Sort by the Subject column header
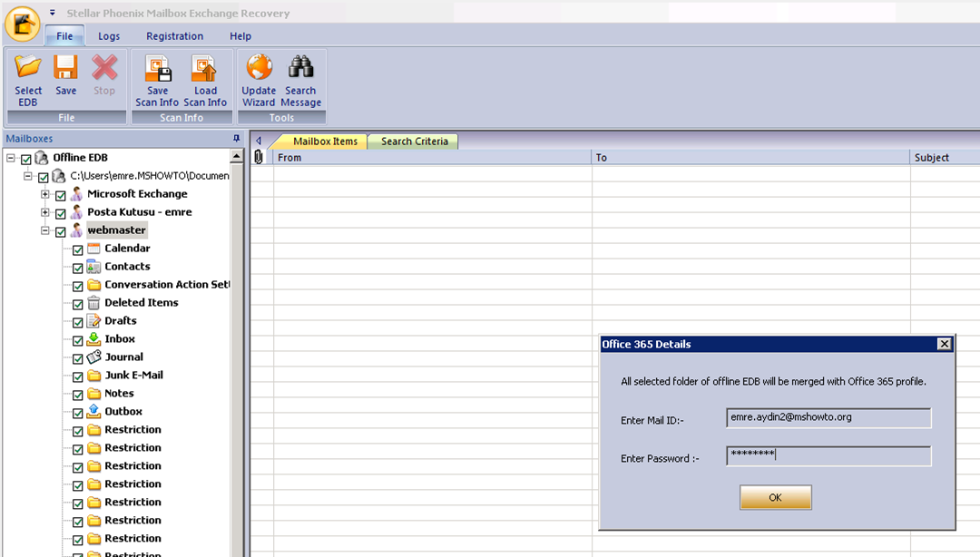Viewport: 980px width, 557px height. (x=945, y=158)
